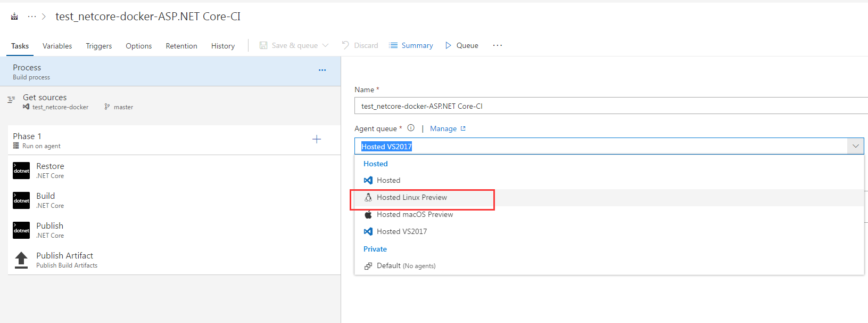Select the Restore .NET Core task
The height and width of the screenshot is (323, 868).
click(174, 171)
